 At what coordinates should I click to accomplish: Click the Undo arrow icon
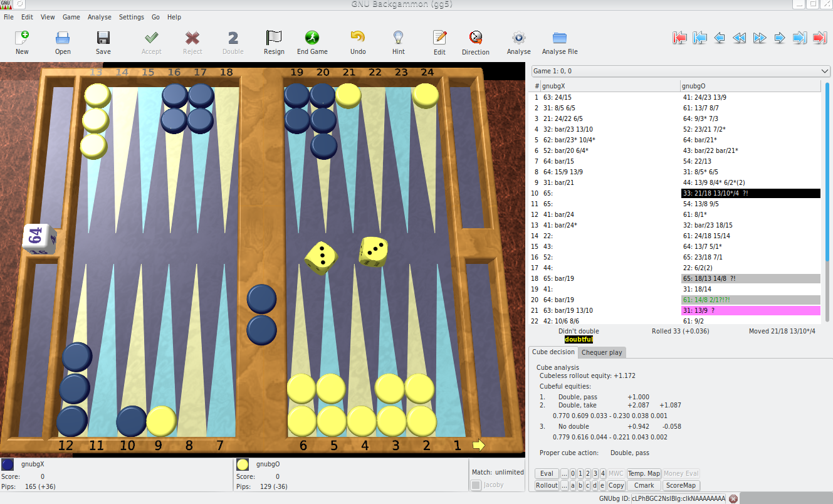coord(357,38)
